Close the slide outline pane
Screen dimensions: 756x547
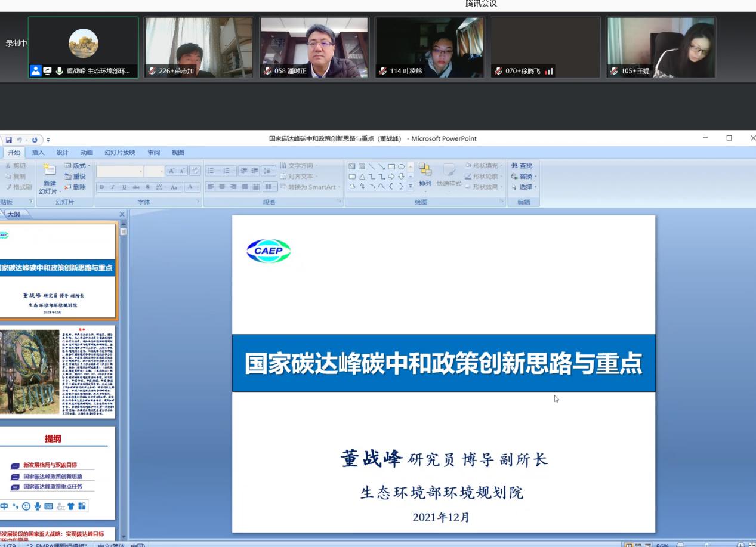(122, 214)
